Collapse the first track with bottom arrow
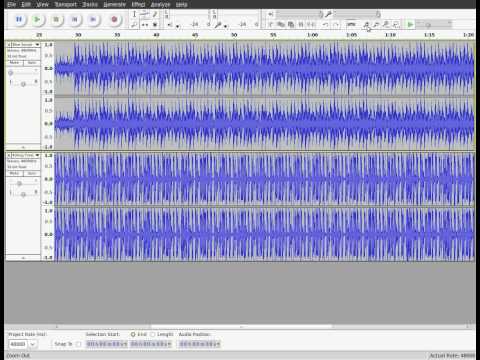 [23, 147]
